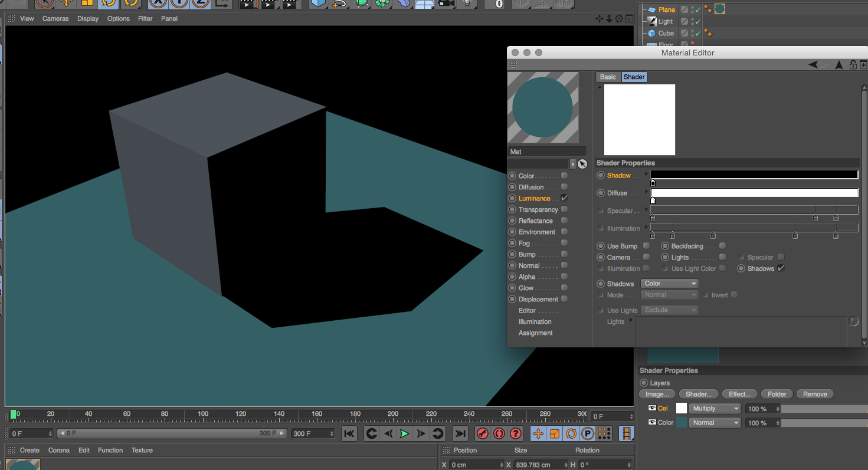Click the Shader button in the Layers panel
The width and height of the screenshot is (868, 470).
698,394
